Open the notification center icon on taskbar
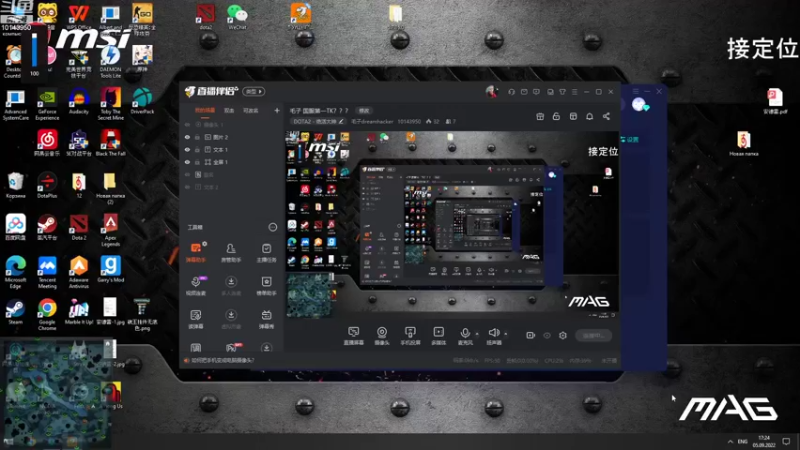The height and width of the screenshot is (450, 800). point(786,441)
